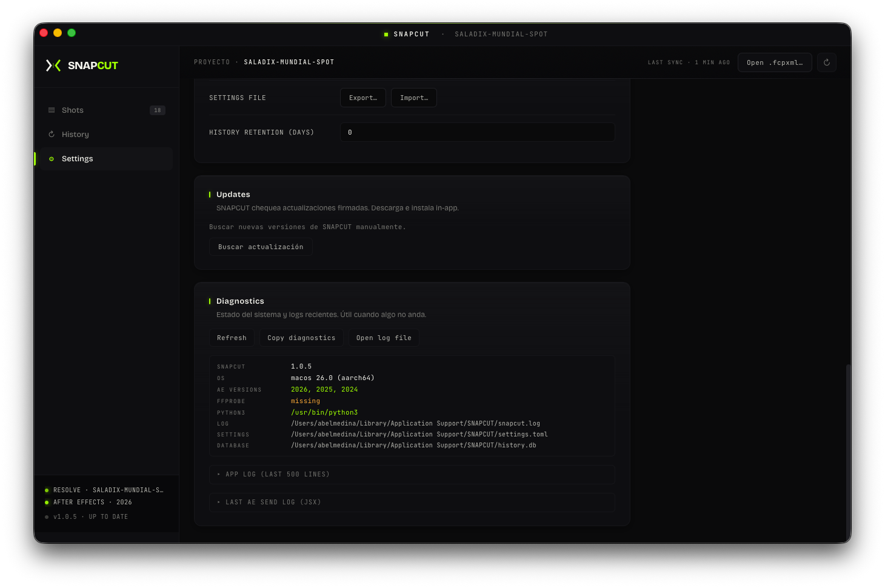885x588 pixels.
Task: Close the window with red button
Action: click(x=44, y=33)
